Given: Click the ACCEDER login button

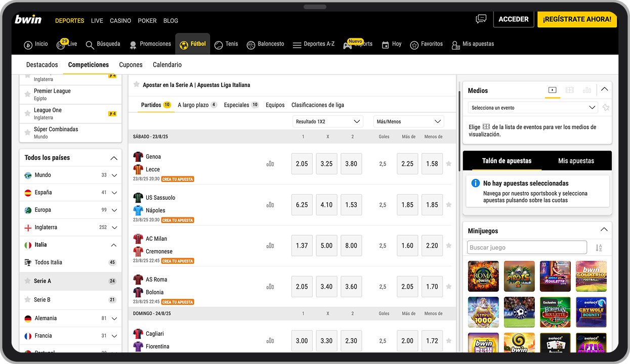Looking at the screenshot, I should pos(513,19).
